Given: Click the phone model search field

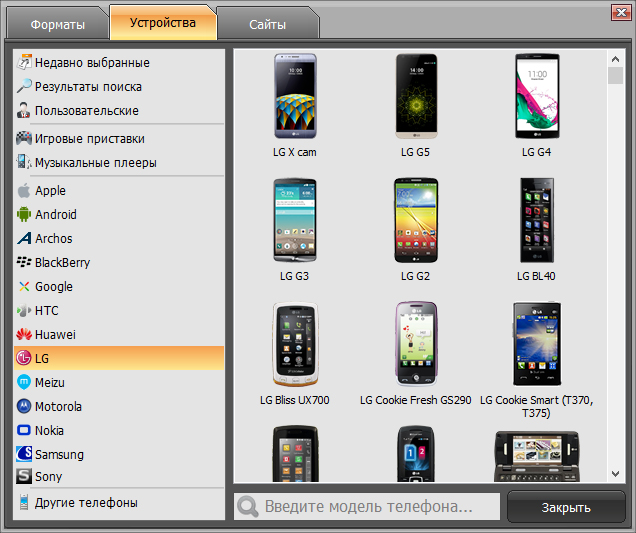Looking at the screenshot, I should click(367, 506).
